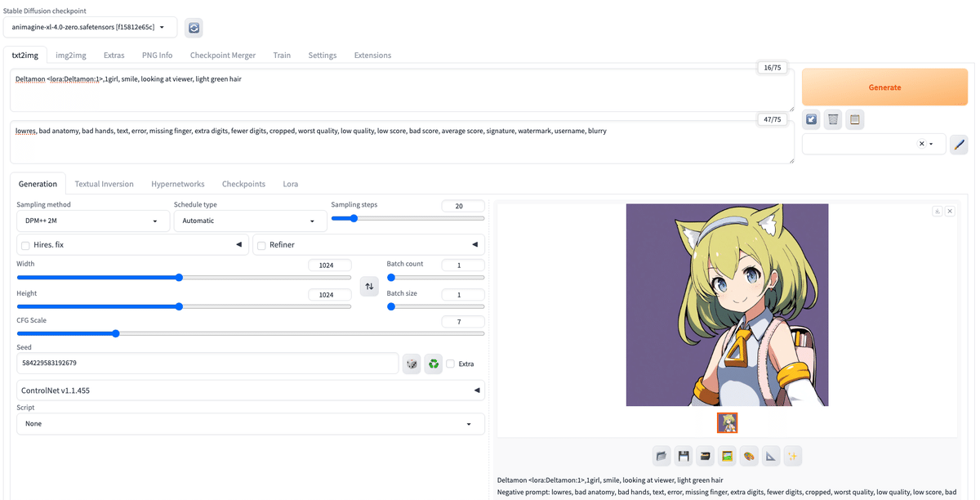Open the Train tab
The width and height of the screenshot is (980, 500).
282,55
